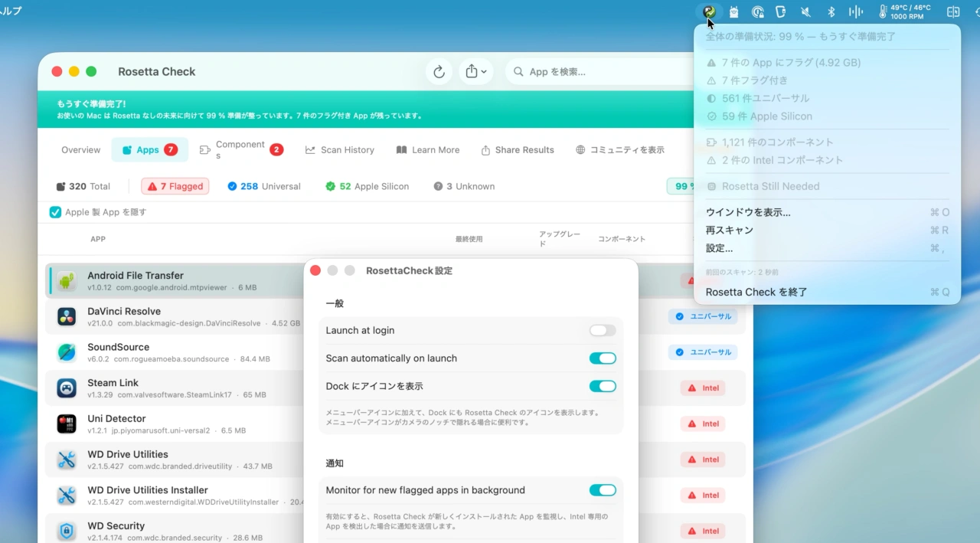The height and width of the screenshot is (543, 980).
Task: Click the コミュニティを表示 globe link
Action: [620, 150]
